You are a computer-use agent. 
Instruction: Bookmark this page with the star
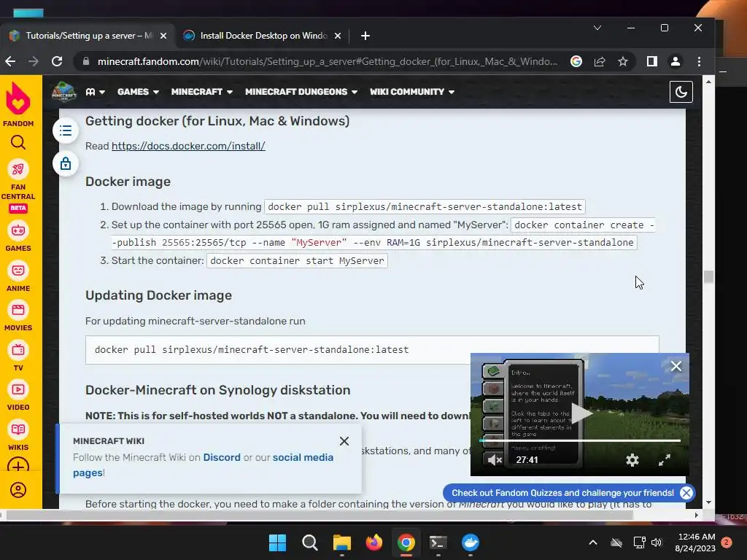[623, 61]
